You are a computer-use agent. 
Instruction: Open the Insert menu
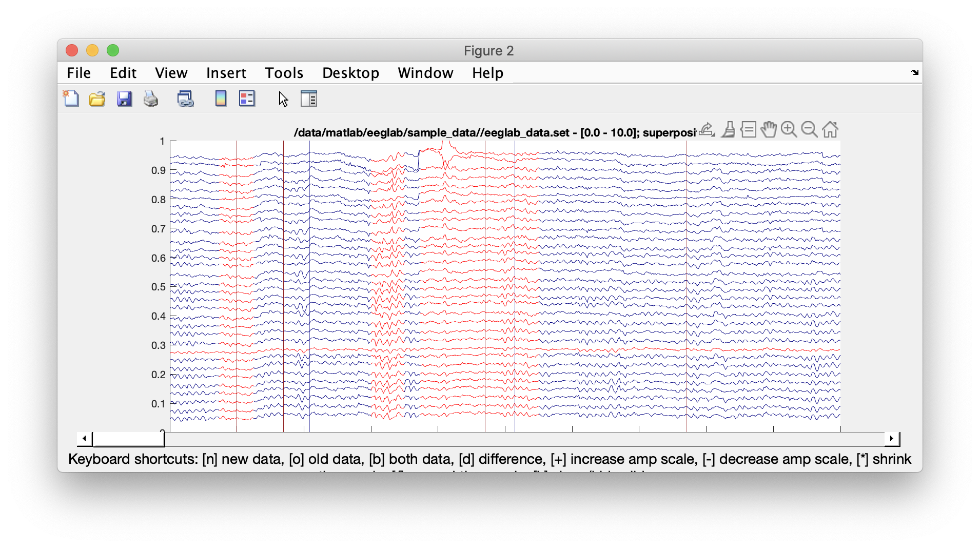coord(226,73)
